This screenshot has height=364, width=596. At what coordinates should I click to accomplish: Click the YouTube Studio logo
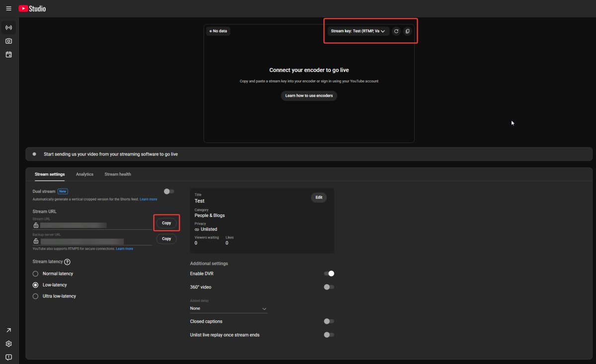(32, 8)
